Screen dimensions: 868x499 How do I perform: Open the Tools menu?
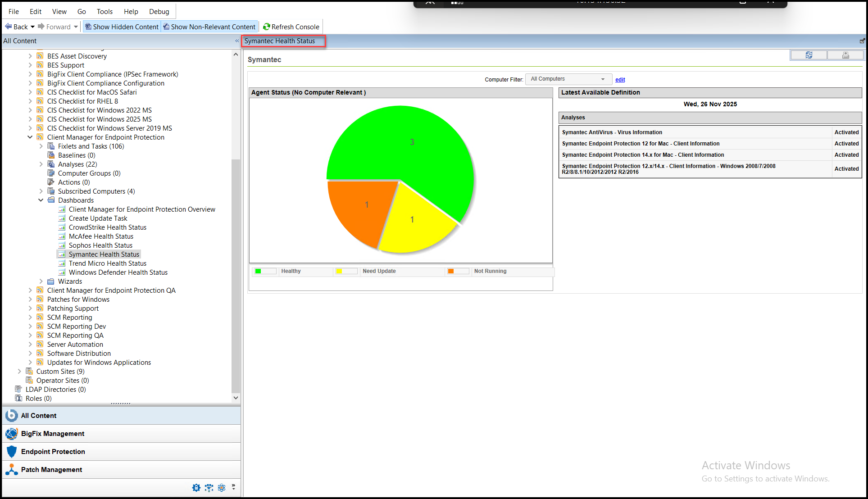(x=104, y=11)
